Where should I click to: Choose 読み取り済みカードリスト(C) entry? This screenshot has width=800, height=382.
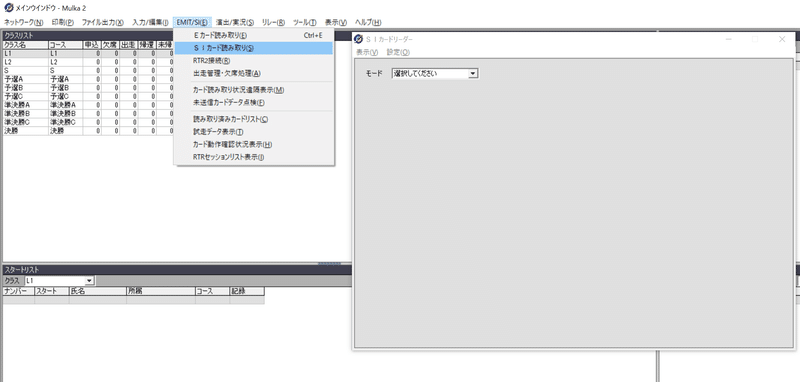[x=254, y=119]
